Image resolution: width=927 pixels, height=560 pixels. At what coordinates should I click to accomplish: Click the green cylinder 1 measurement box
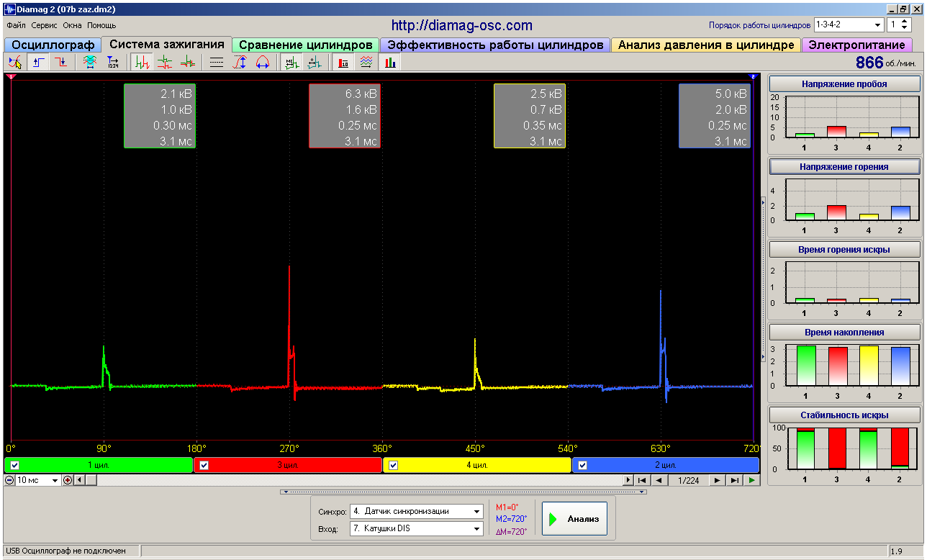click(x=160, y=116)
